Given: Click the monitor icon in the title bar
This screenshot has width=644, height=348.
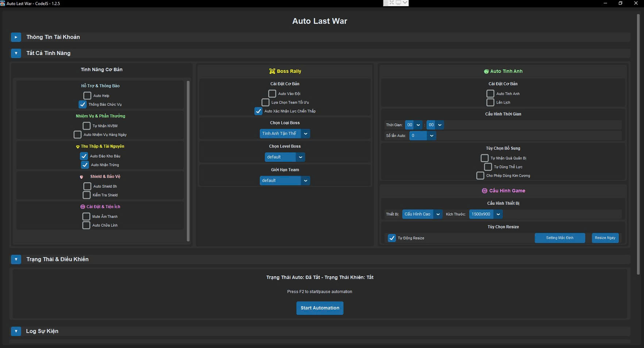Looking at the screenshot, I should (398, 3).
